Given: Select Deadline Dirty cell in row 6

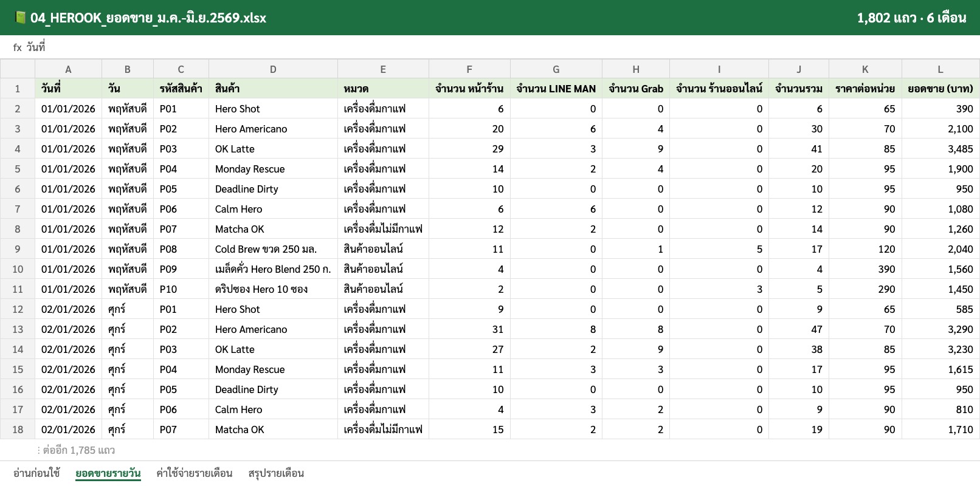Looking at the screenshot, I should point(273,189).
